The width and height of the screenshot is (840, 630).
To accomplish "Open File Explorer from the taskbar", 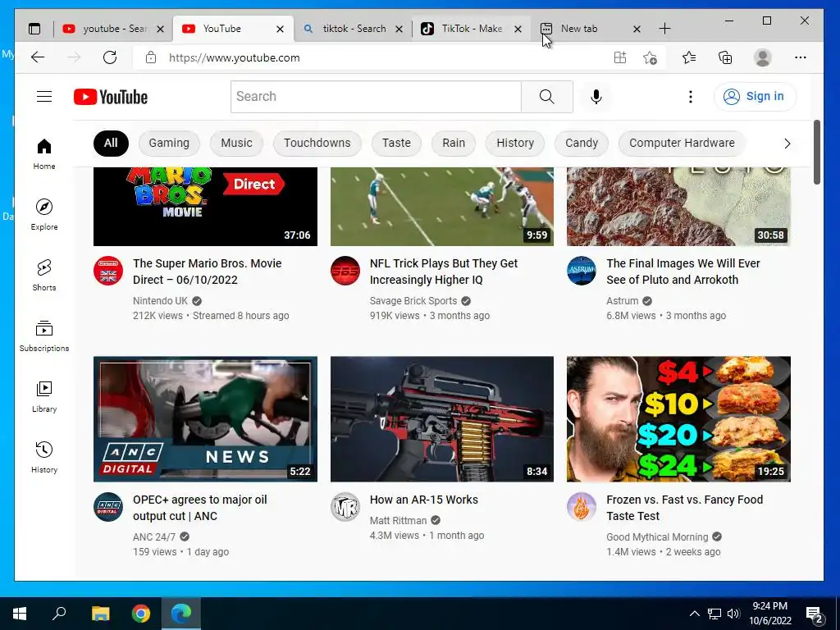I will coord(100,614).
